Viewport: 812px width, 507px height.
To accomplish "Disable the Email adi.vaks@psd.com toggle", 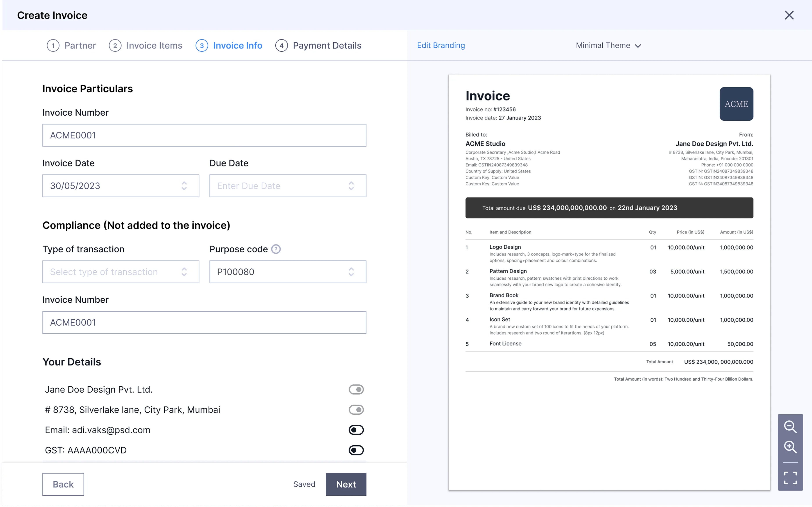I will pyautogui.click(x=356, y=430).
